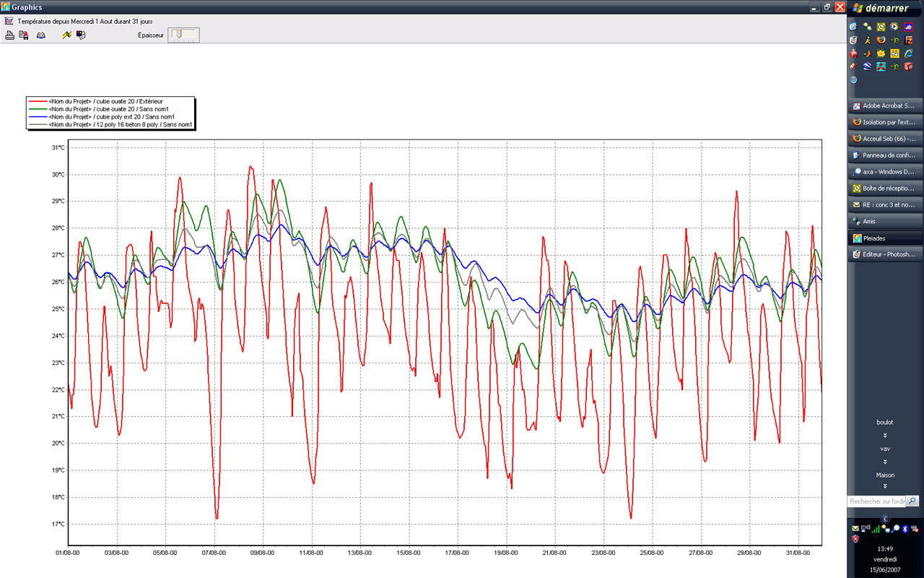924x578 pixels.
Task: Switch to the Pleiades taskbar item
Action: pos(885,238)
